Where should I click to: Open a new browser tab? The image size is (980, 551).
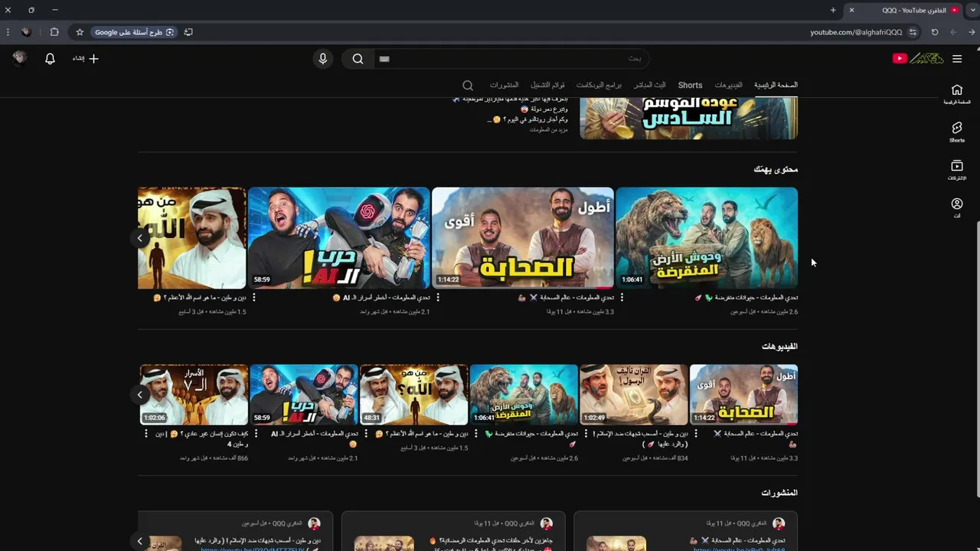click(x=833, y=10)
